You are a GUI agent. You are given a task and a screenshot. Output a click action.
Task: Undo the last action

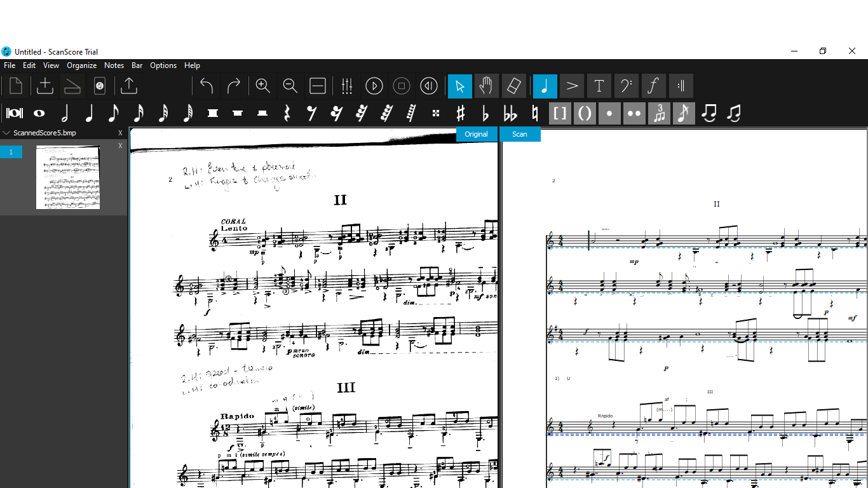tap(206, 86)
